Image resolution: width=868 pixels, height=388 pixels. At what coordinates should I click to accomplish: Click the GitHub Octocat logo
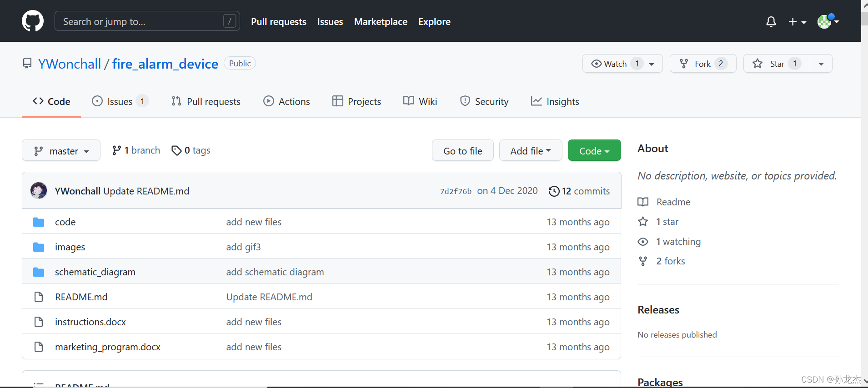click(x=33, y=21)
